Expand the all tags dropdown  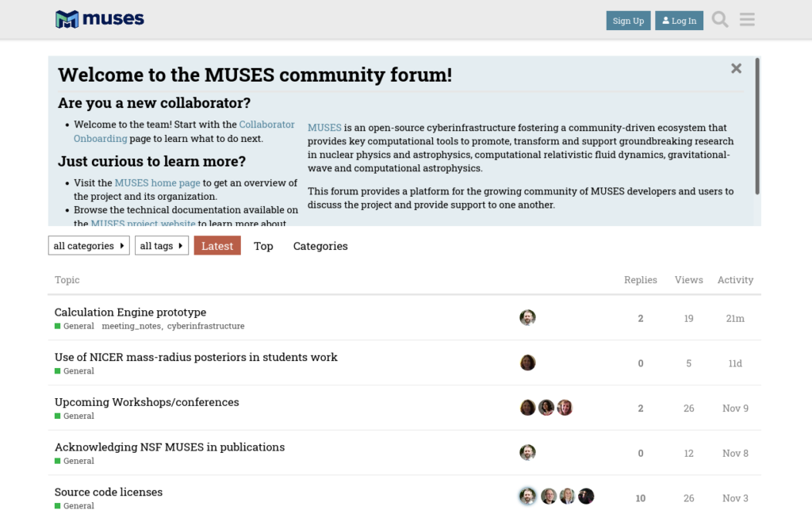162,245
